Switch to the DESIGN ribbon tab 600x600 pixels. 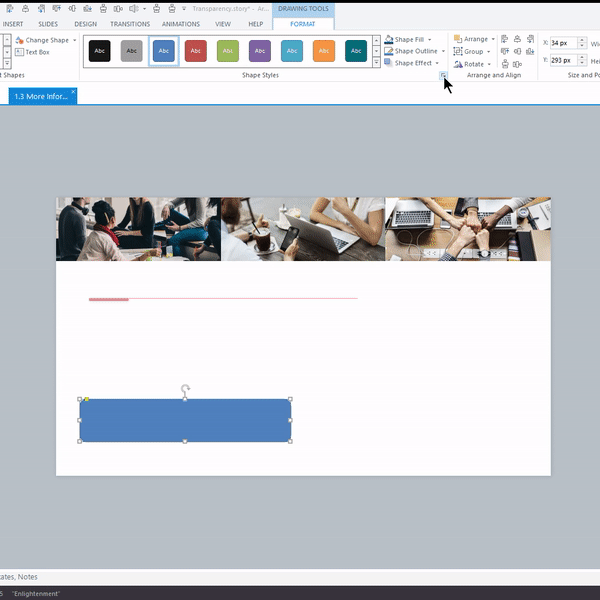[85, 24]
